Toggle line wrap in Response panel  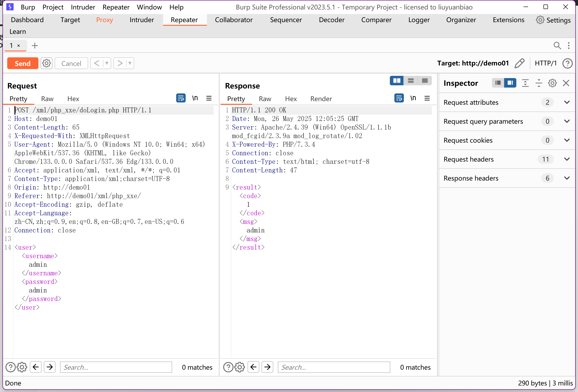pyautogui.click(x=399, y=98)
